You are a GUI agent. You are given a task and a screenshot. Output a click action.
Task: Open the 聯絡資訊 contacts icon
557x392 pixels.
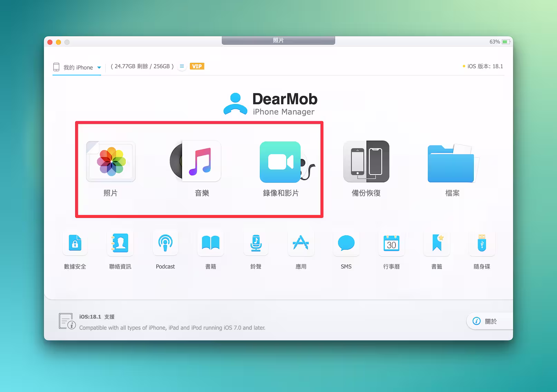coord(120,243)
